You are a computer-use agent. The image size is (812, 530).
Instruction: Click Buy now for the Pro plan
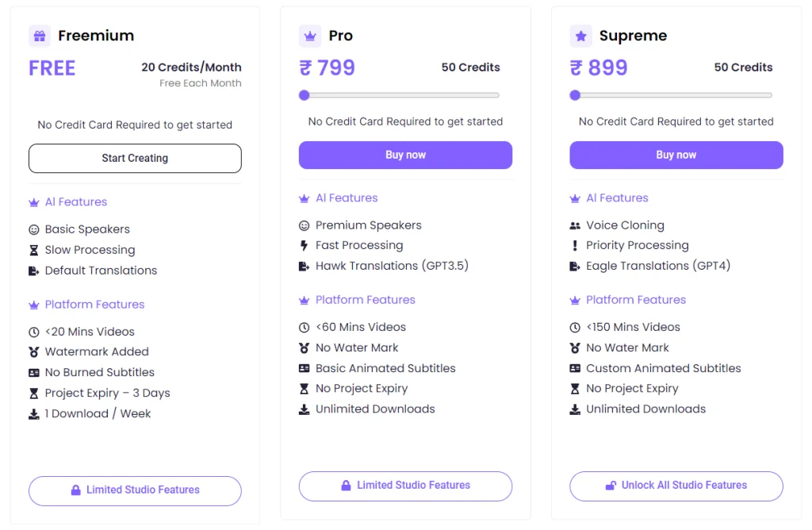pos(405,155)
